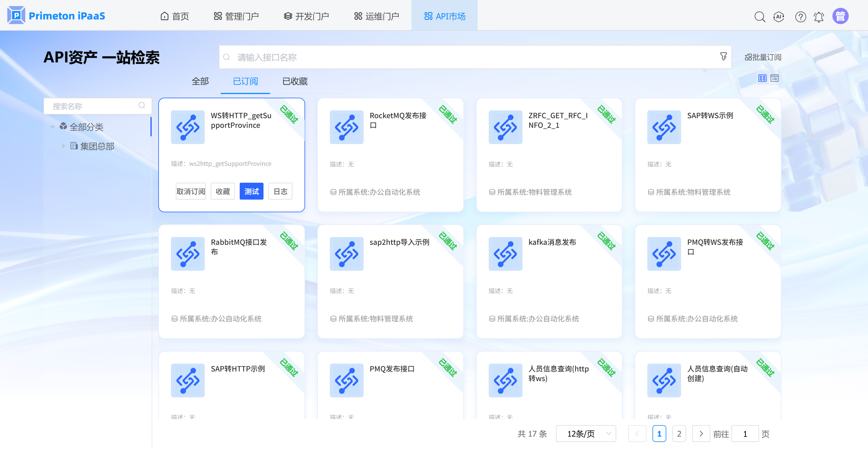
Task: Click the user avatar icon
Action: pos(840,16)
